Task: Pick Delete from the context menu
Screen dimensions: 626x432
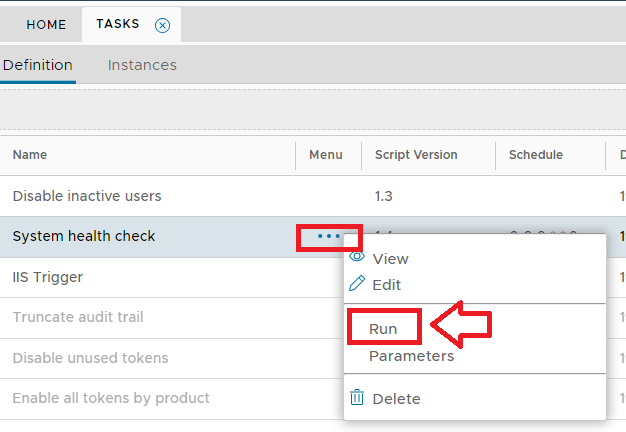Action: [396, 399]
